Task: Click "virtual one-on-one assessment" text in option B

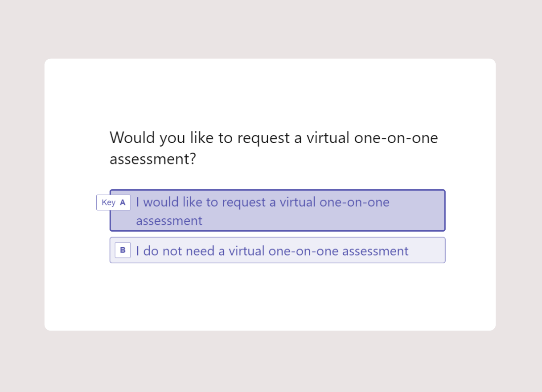Action: coord(318,251)
